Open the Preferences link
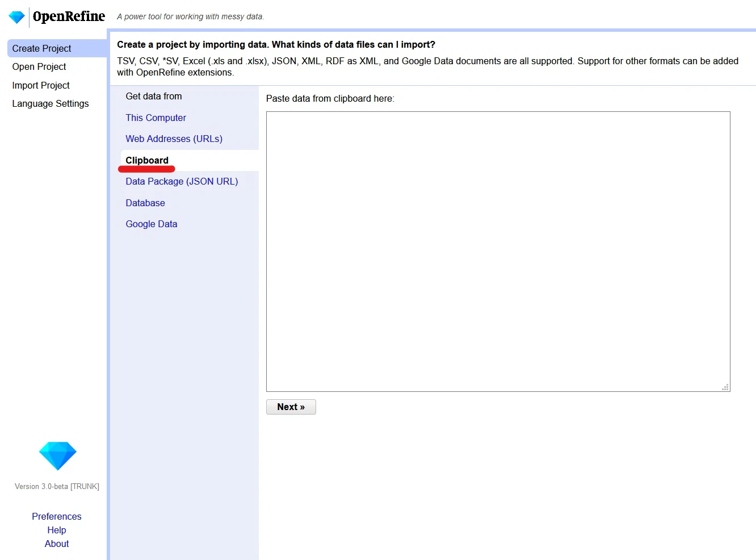Image resolution: width=756 pixels, height=560 pixels. (57, 516)
